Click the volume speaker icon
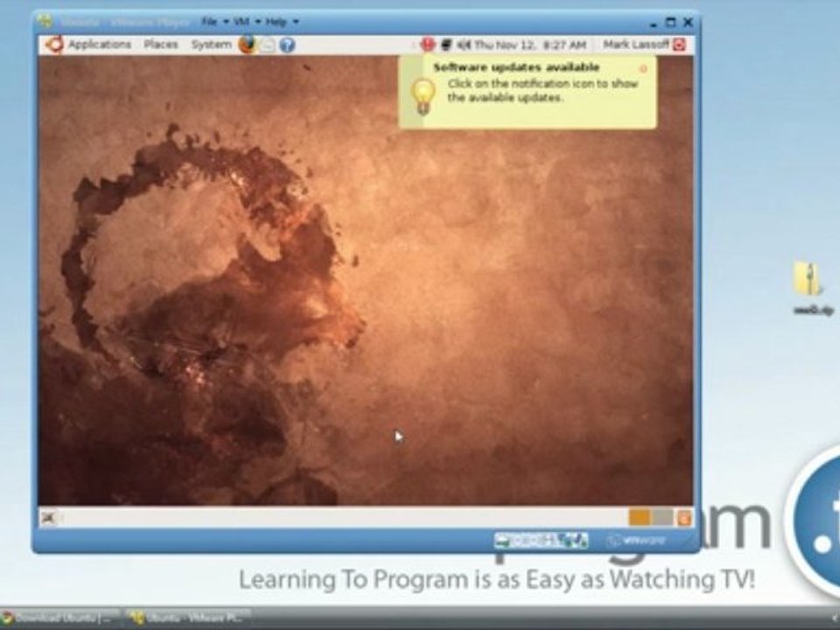This screenshot has height=630, width=840. tap(464, 45)
